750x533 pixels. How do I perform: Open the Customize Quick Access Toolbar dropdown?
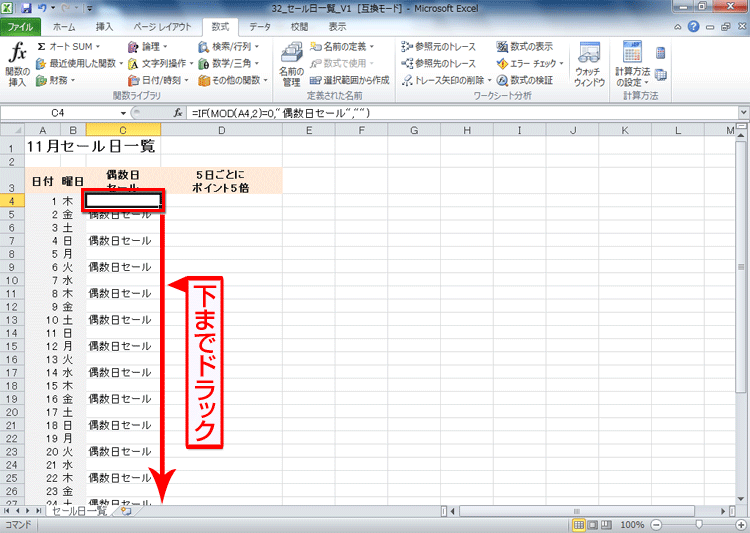[89, 8]
